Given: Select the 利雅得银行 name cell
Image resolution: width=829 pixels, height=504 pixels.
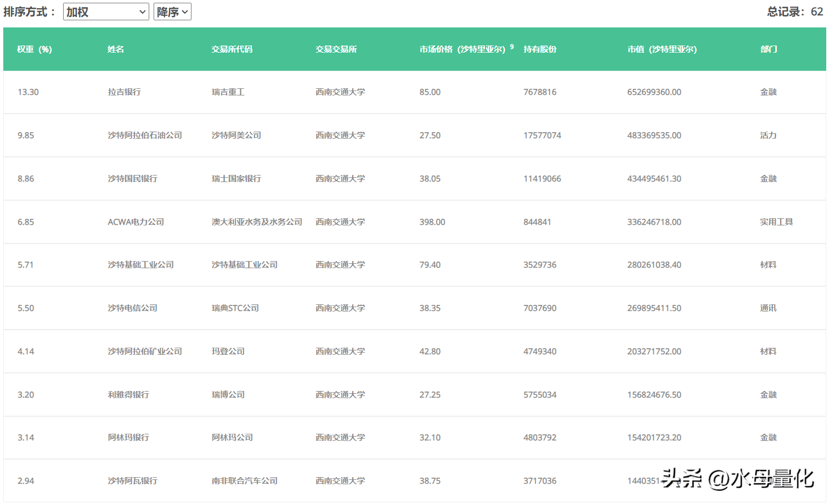Looking at the screenshot, I should (128, 395).
